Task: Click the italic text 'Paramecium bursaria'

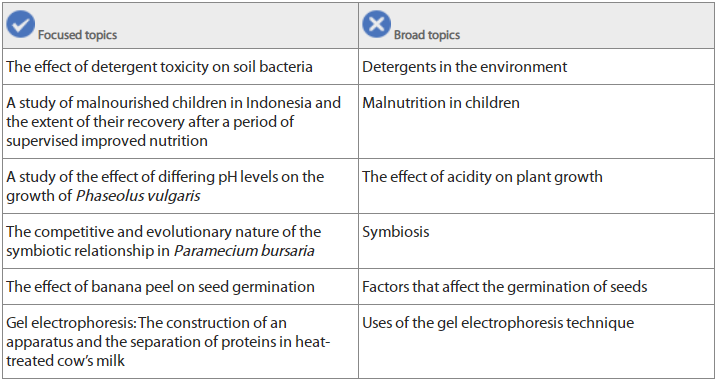Action: [x=244, y=251]
